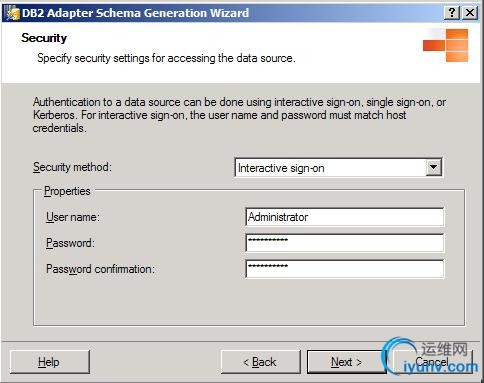Click the Password confirmation input box
This screenshot has height=383, width=484.
tap(344, 269)
